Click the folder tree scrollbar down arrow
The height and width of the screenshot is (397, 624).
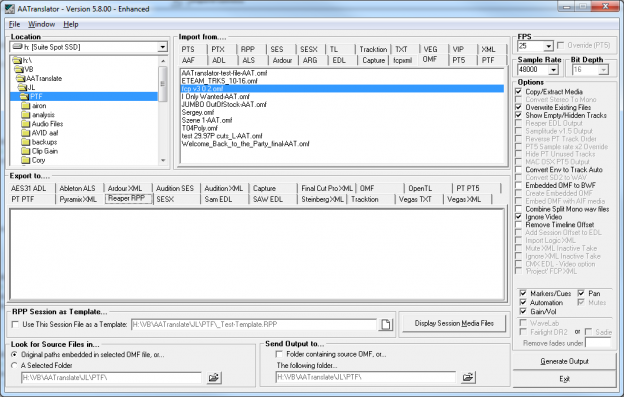click(x=163, y=160)
